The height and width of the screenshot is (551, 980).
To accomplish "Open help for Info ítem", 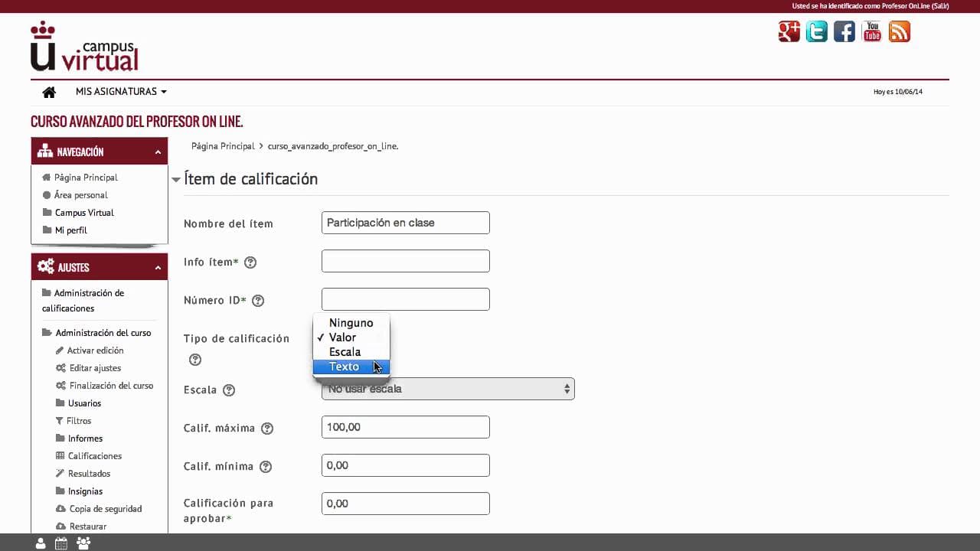I will tap(250, 262).
